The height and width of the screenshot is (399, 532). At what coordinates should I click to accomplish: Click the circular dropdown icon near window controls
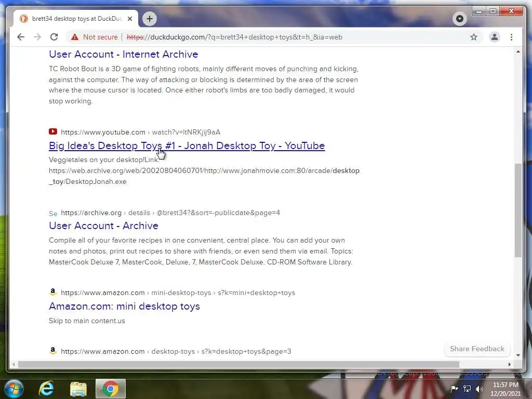(460, 19)
